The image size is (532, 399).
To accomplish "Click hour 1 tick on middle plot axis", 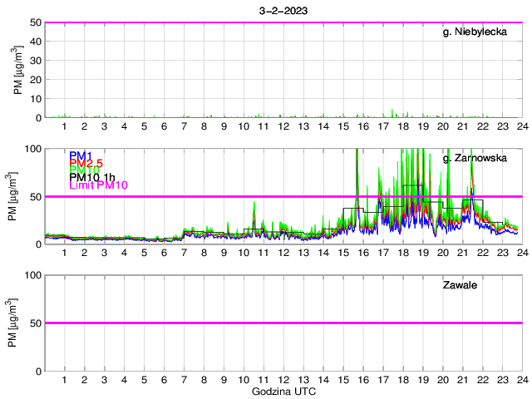I will [x=65, y=253].
